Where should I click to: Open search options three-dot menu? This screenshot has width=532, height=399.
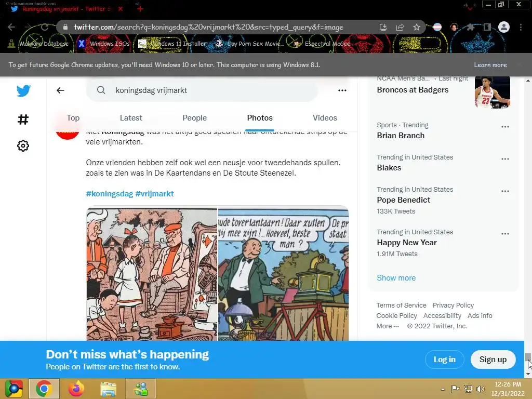pyautogui.click(x=342, y=90)
